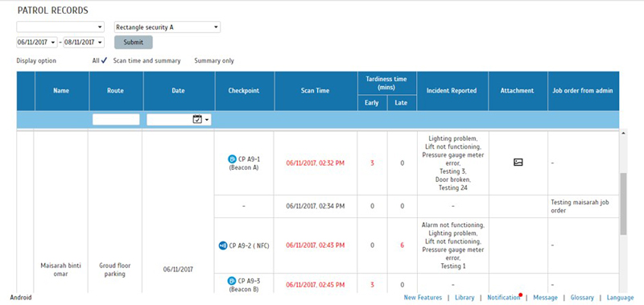Click the Attachment column header
This screenshot has width=644, height=305.
(517, 91)
